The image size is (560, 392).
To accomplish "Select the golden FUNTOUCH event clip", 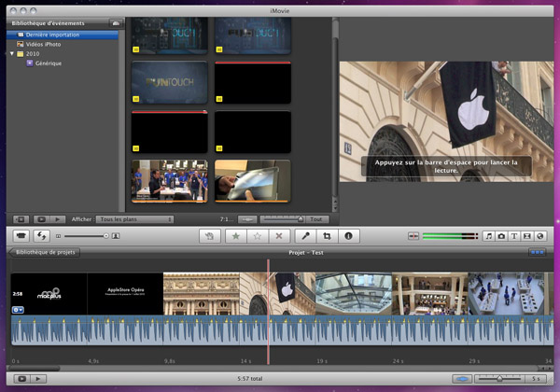I will (170, 82).
